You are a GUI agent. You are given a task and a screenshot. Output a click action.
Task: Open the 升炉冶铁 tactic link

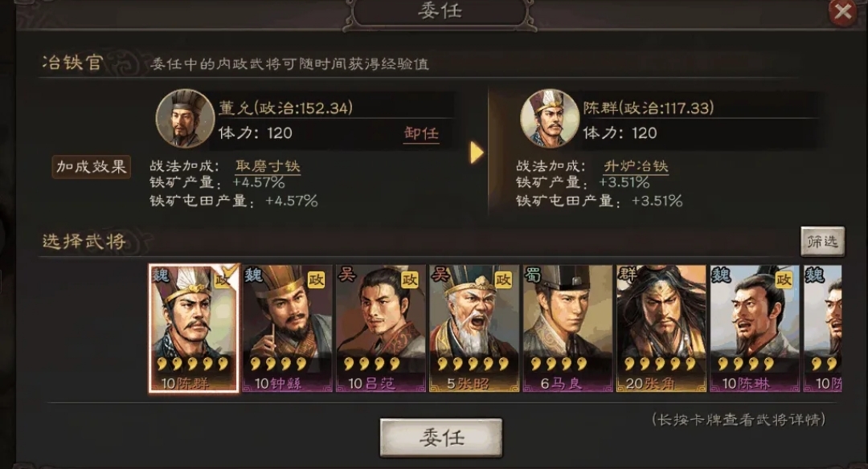coord(636,166)
